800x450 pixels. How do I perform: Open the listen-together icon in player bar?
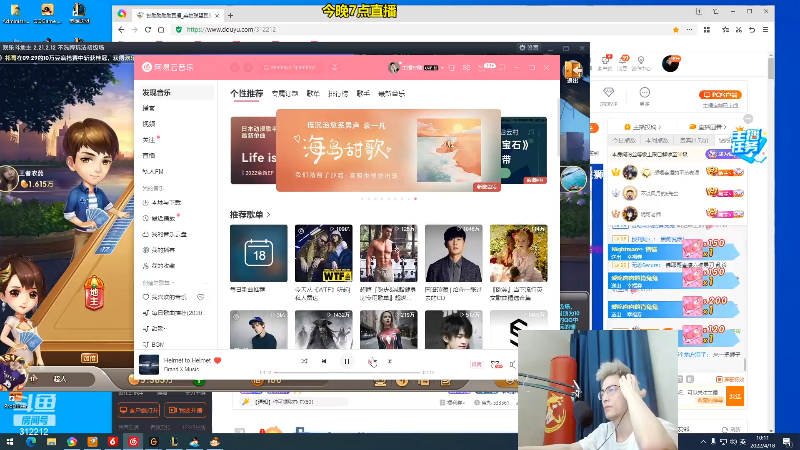495,364
